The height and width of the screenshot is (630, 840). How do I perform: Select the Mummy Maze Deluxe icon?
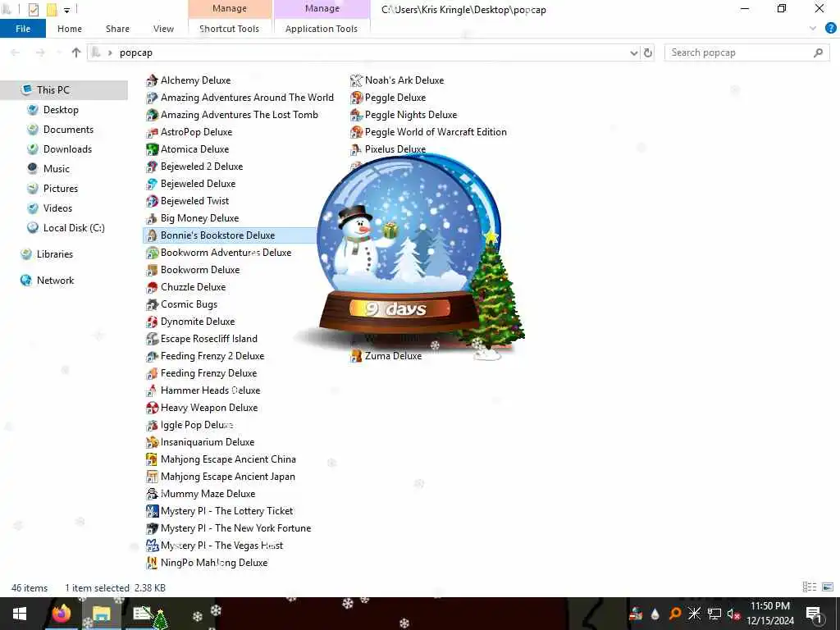click(152, 493)
